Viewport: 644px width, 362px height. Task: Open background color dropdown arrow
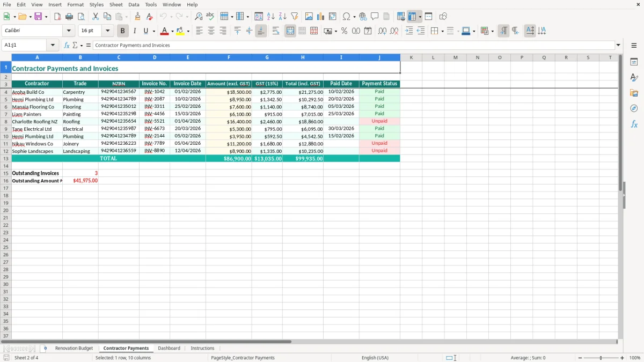pos(188,31)
